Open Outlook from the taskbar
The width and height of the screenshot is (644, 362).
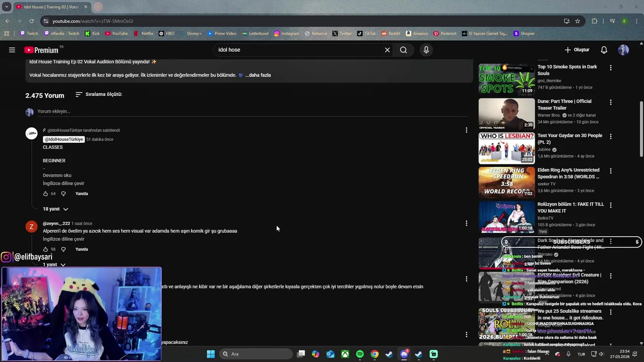[x=330, y=354]
